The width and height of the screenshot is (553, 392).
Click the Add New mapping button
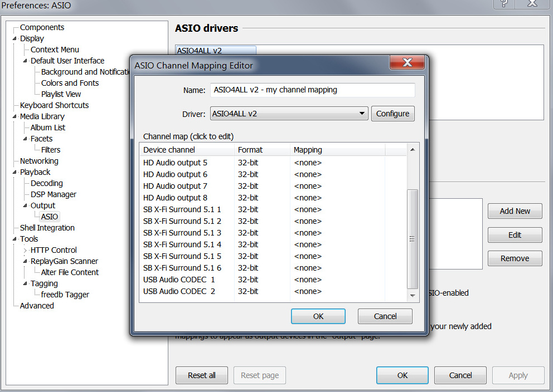515,211
